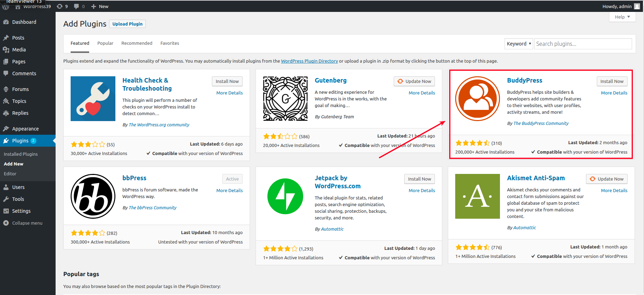Open More Details for Akismet
Viewport: 644px width, 295px height.
(614, 190)
